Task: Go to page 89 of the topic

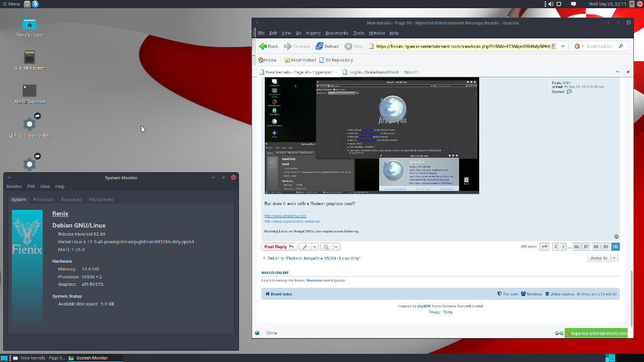Action: (606, 246)
